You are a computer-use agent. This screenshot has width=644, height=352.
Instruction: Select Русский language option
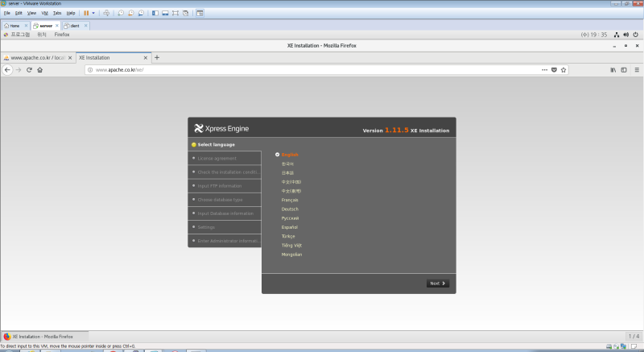290,218
